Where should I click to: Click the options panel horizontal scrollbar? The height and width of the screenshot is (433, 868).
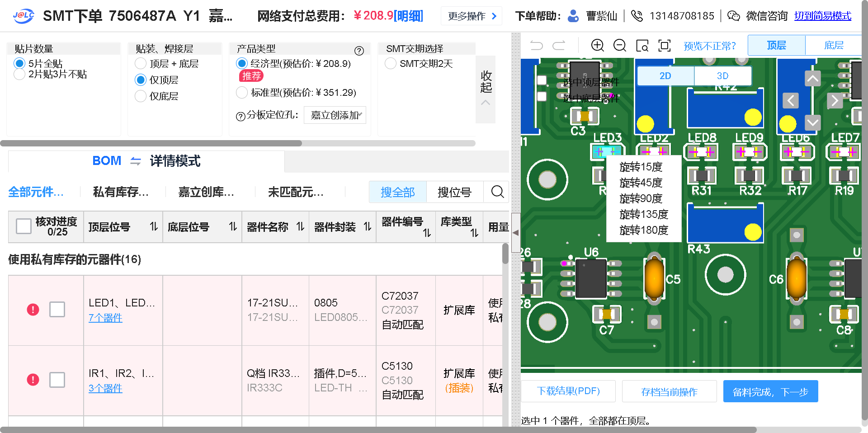(151, 143)
